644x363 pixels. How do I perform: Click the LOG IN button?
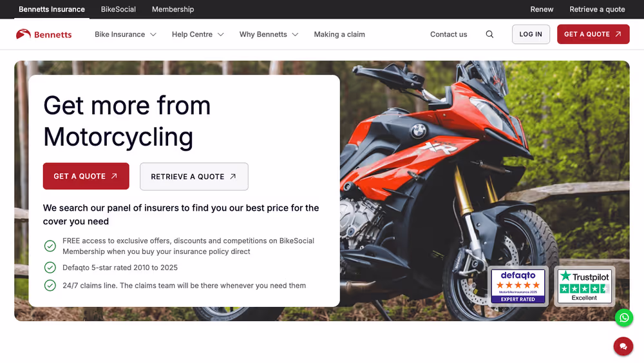tap(531, 34)
